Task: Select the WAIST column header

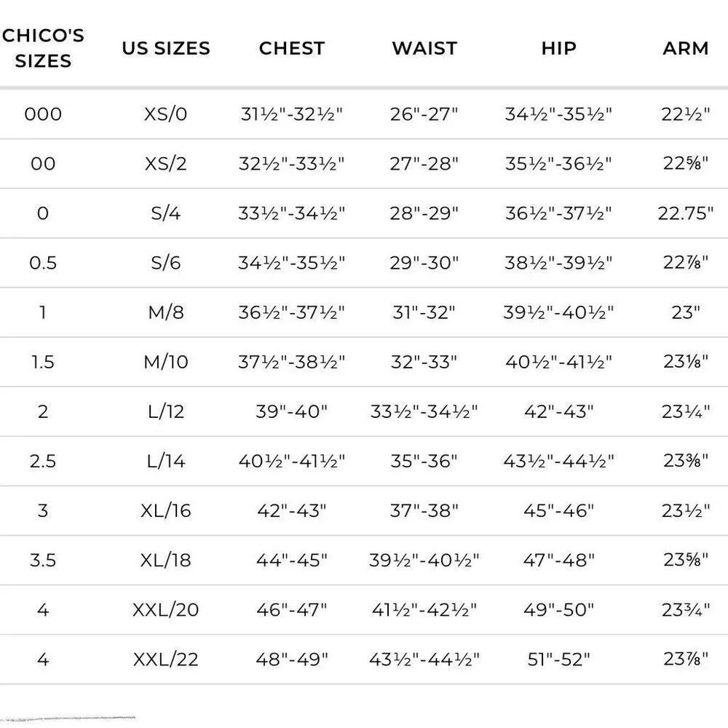Action: click(424, 49)
